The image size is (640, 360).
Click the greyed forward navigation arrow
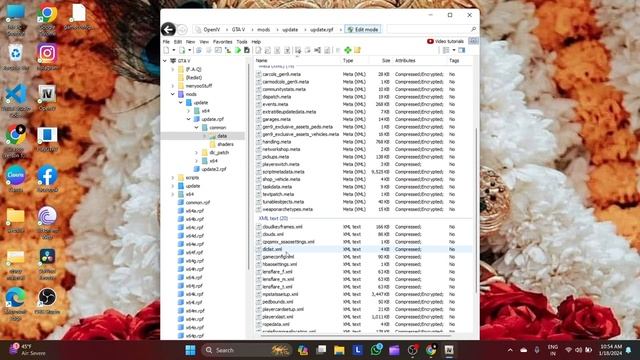pyautogui.click(x=182, y=29)
